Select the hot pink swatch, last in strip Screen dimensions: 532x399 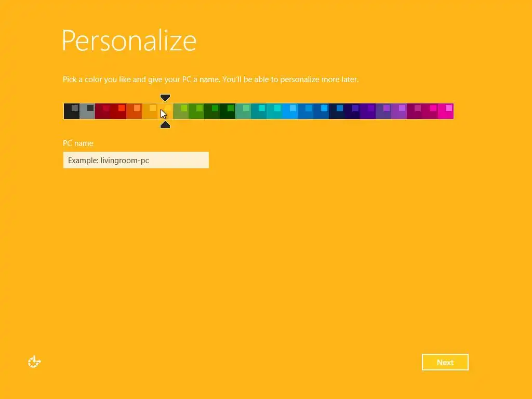pyautogui.click(x=446, y=111)
